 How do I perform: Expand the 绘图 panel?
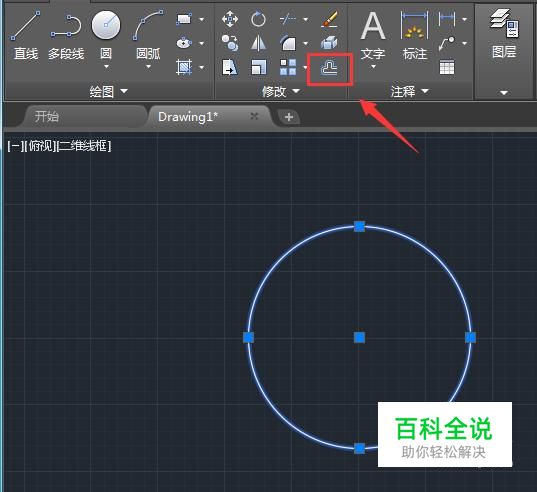pos(109,91)
